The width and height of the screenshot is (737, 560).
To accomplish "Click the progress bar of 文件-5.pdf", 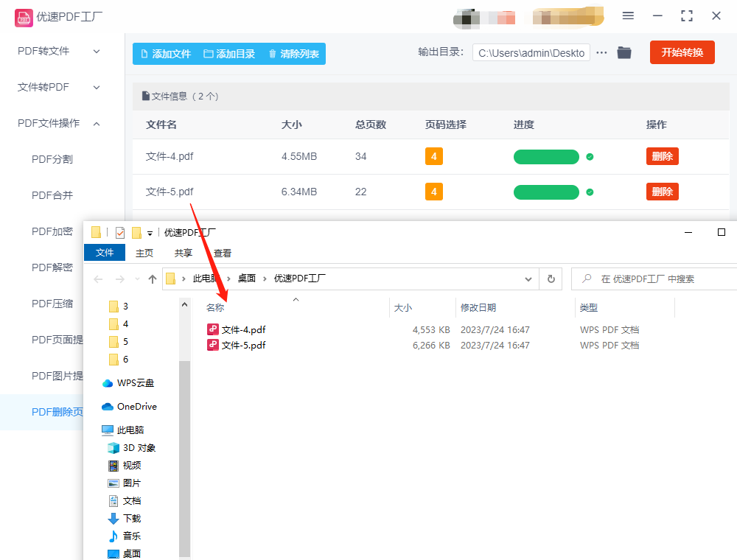I will pyautogui.click(x=546, y=192).
